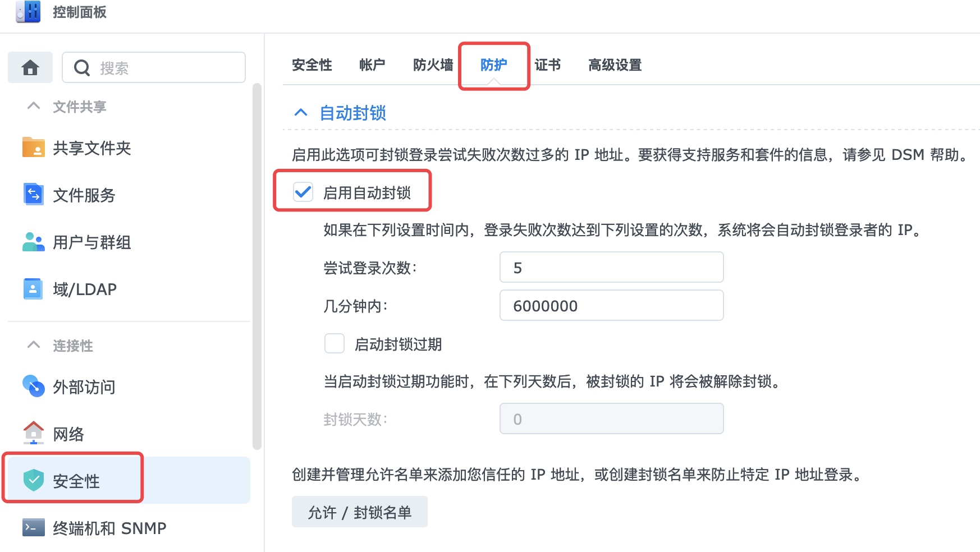Collapse the 连接性 sidebar group
Image resolution: width=980 pixels, height=552 pixels.
pos(34,344)
